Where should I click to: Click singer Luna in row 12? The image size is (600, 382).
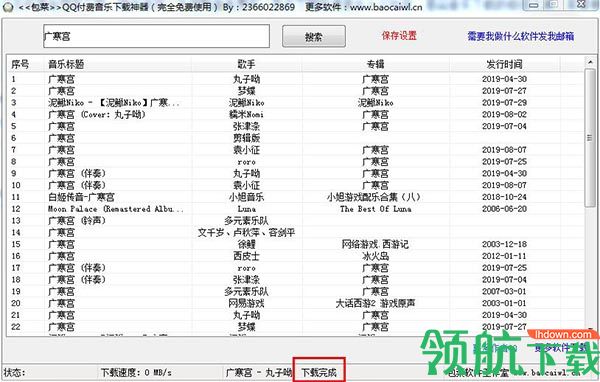tap(246, 209)
